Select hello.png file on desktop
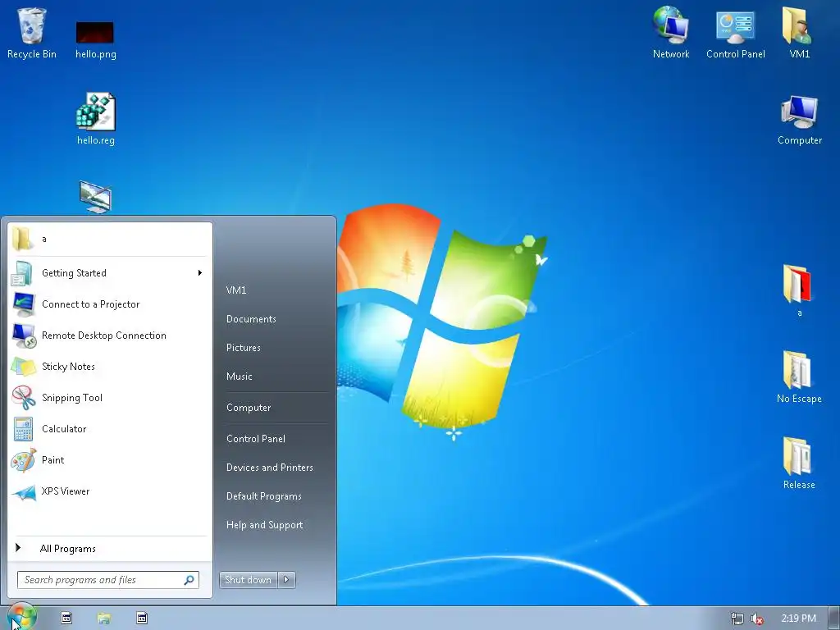This screenshot has width=840, height=630. [x=95, y=39]
